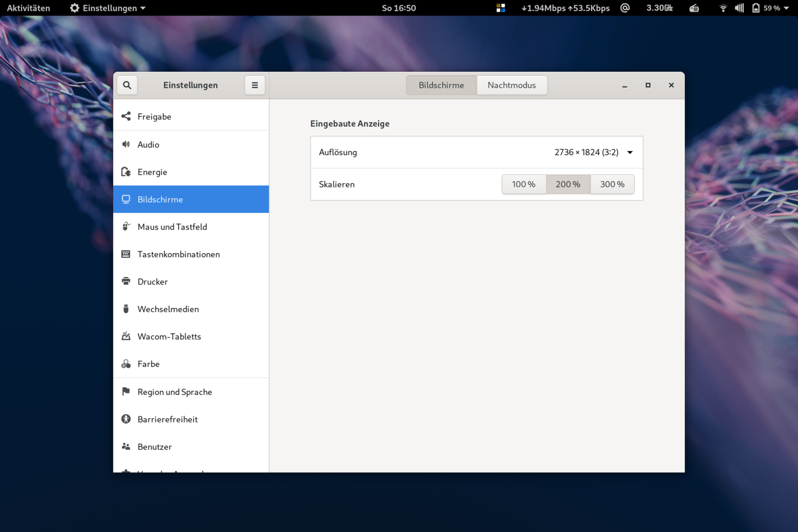This screenshot has height=532, width=798.
Task: Open the Einstellungen app menu arrow in top bar
Action: (x=143, y=8)
